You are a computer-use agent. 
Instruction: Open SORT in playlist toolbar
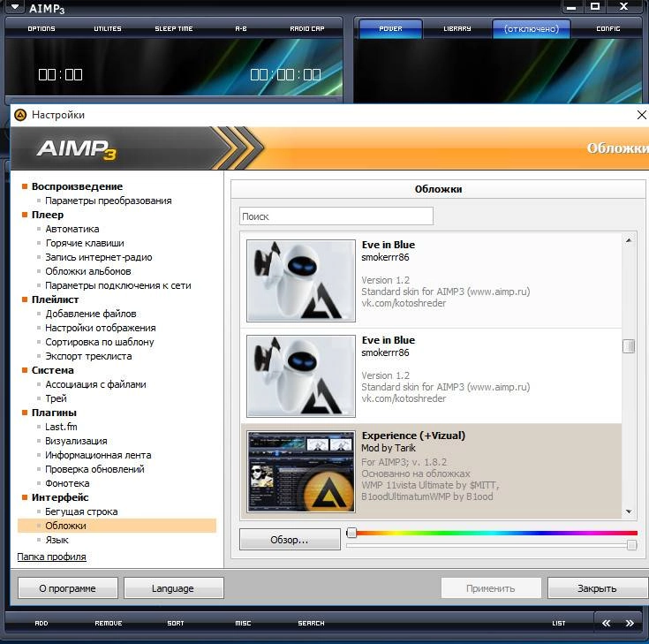coord(176,624)
